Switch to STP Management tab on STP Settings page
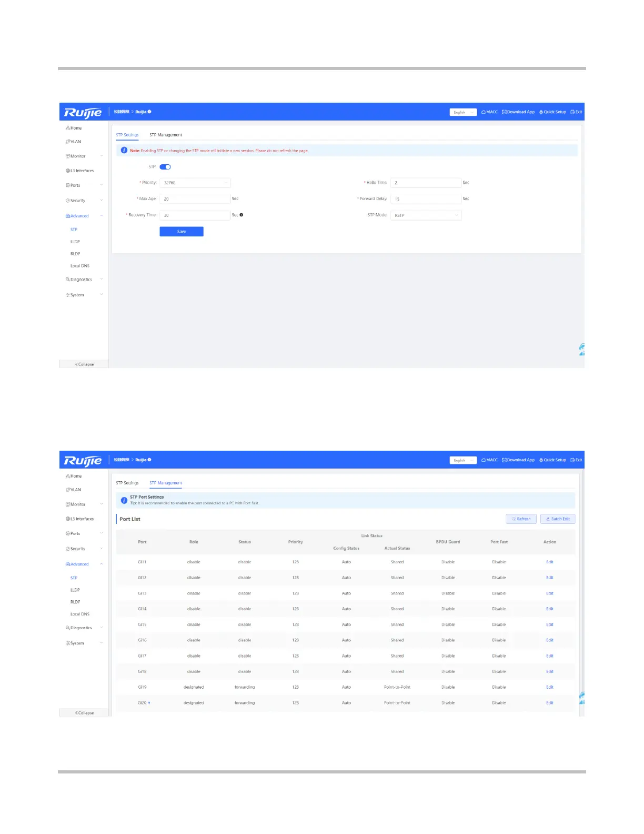The image size is (644, 834). (x=166, y=135)
